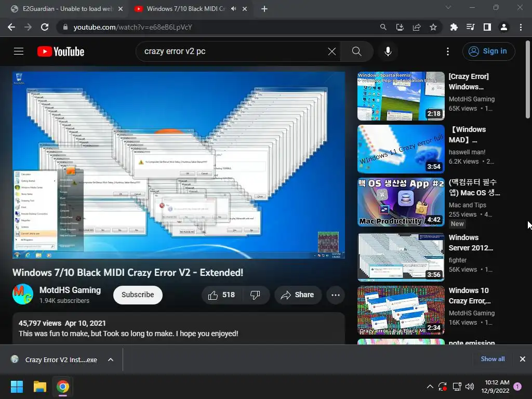Open the Chrome extensions puzzle icon
This screenshot has width=532, height=399.
[x=454, y=27]
